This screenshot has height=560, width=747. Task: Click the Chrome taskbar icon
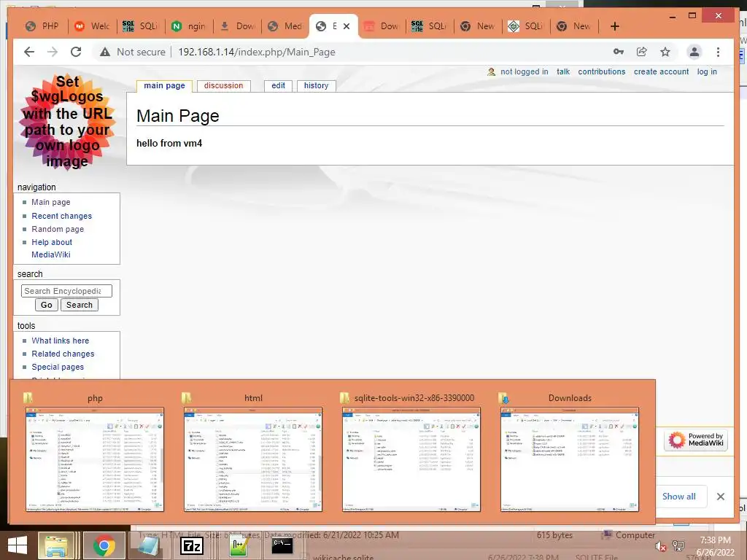(x=104, y=545)
